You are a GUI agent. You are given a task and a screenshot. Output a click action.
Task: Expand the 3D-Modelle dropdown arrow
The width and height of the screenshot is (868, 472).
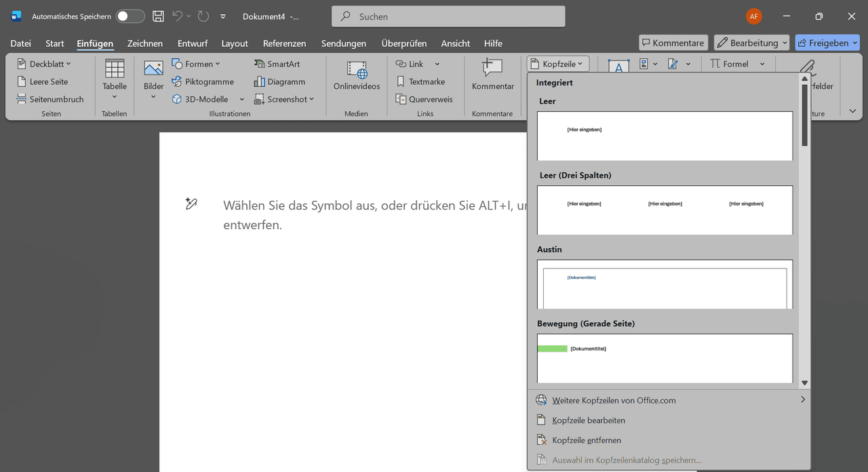[242, 99]
